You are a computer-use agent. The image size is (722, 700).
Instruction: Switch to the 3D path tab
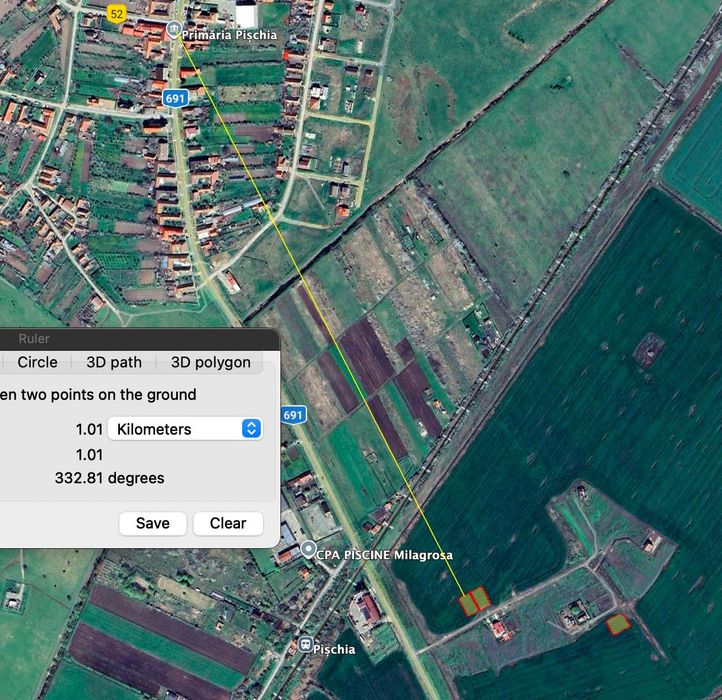(114, 362)
